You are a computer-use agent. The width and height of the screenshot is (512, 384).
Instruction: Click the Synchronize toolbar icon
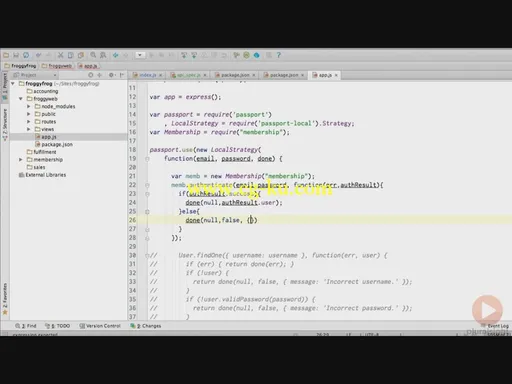coord(26,55)
